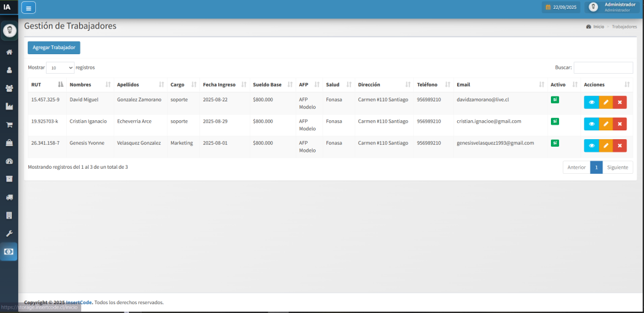The image size is (644, 313).
Task: Go to page 1 in pagination
Action: [596, 168]
